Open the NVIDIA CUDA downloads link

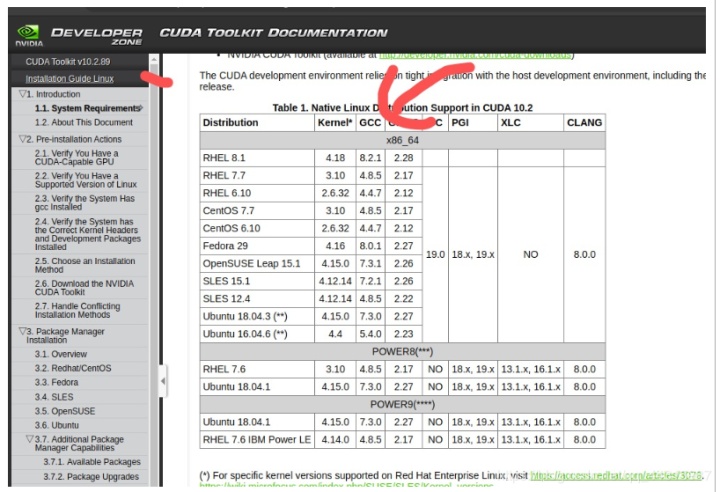pos(475,55)
